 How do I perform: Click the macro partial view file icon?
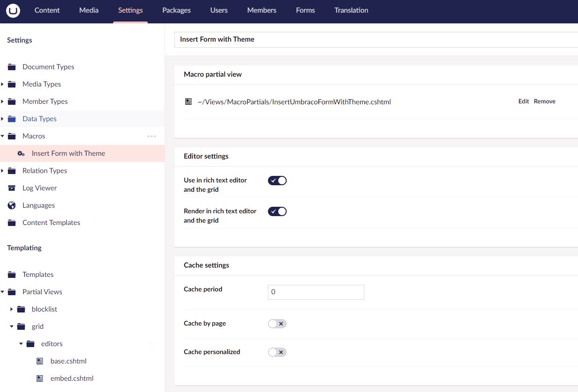188,102
